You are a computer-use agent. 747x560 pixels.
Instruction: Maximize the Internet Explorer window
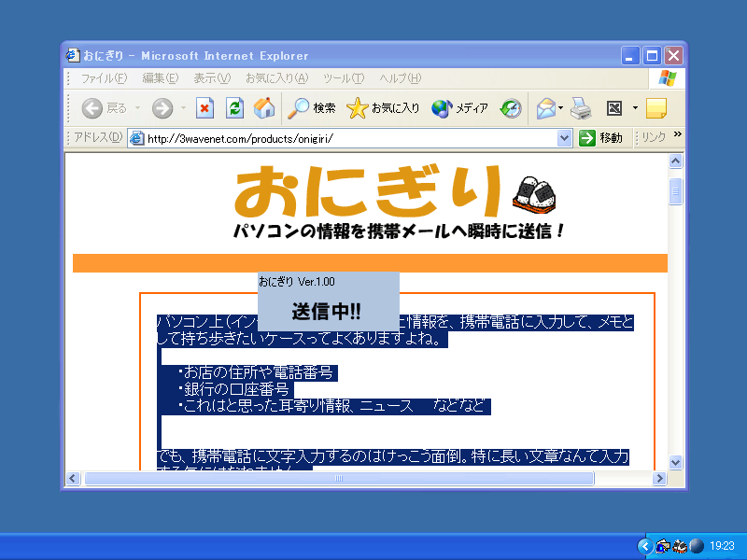(x=652, y=56)
